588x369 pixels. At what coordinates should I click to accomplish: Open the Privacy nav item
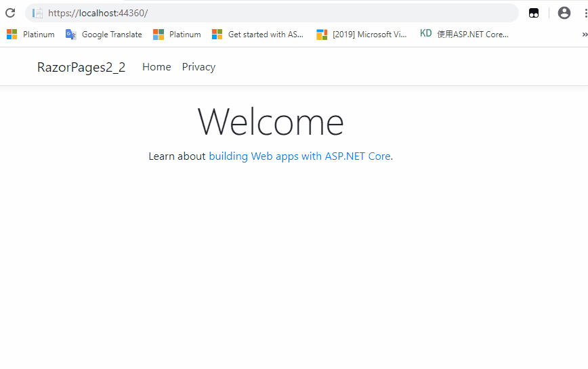pos(198,67)
